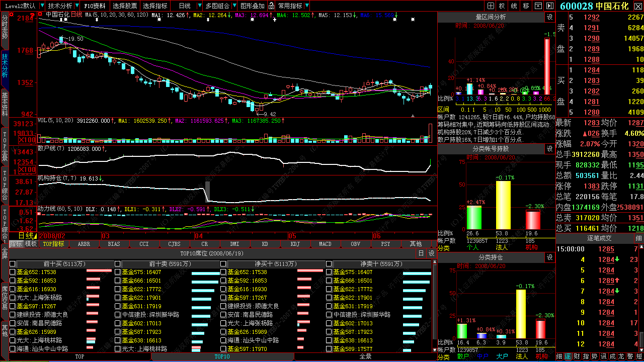
Task: Click the 选择股票 button
Action: pyautogui.click(x=125, y=6)
